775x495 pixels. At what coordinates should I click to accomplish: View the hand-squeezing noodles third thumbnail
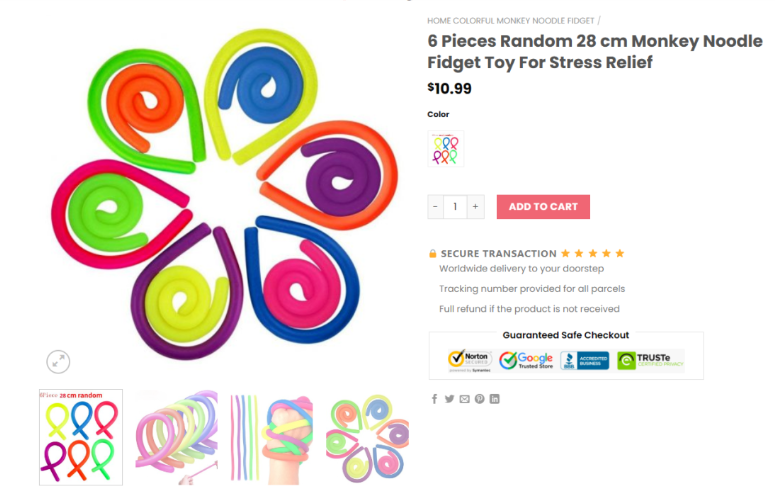point(272,436)
